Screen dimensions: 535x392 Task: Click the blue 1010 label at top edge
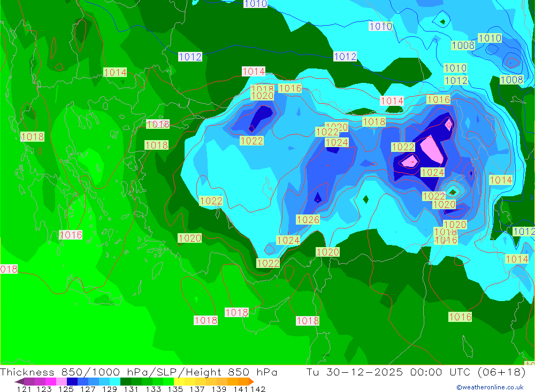click(255, 4)
